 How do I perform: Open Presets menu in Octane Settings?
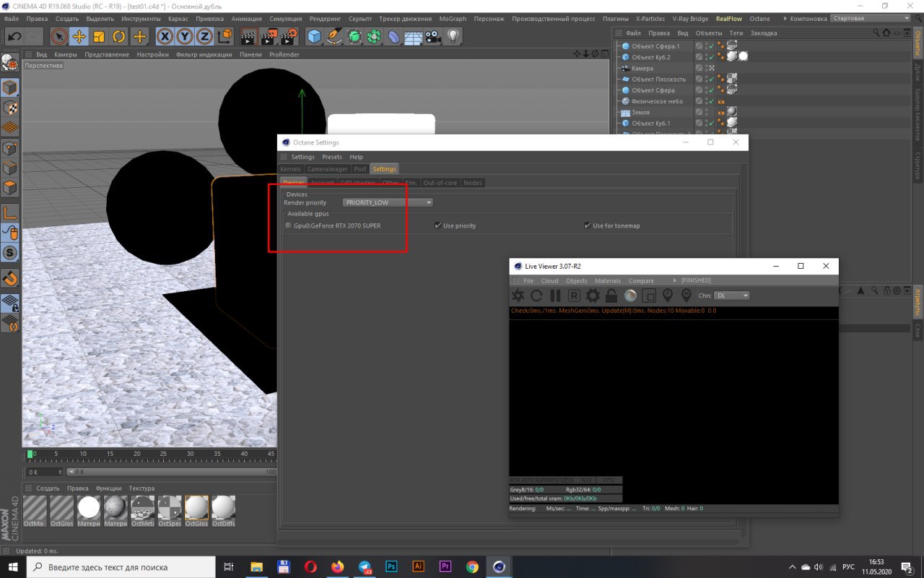(x=332, y=157)
